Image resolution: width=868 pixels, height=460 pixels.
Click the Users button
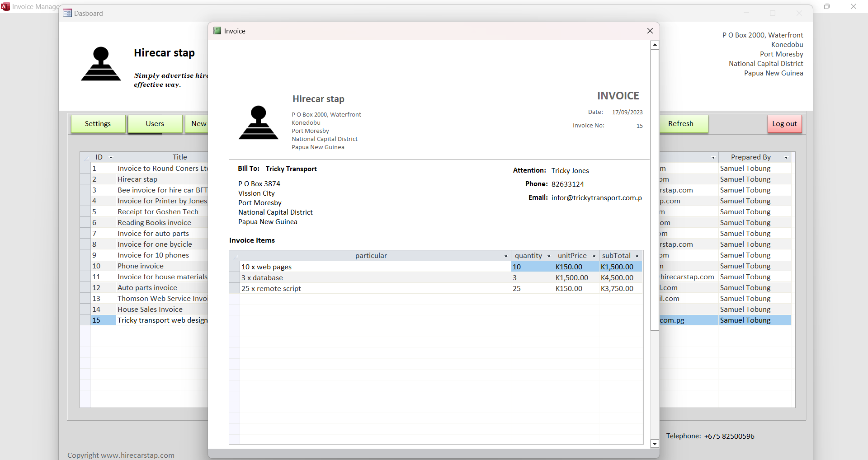click(x=155, y=124)
